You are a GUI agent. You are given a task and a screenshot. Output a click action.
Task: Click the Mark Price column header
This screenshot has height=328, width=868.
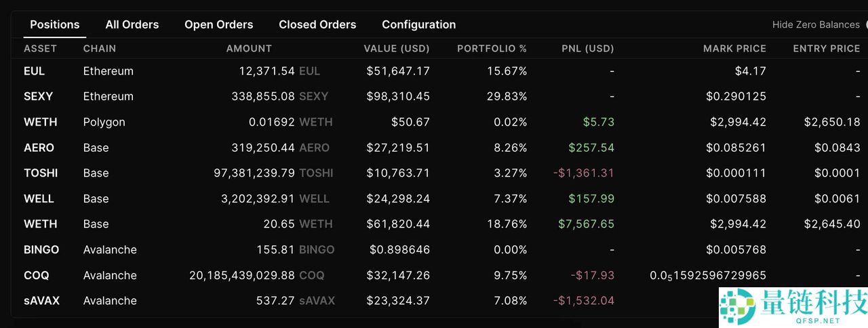(734, 49)
